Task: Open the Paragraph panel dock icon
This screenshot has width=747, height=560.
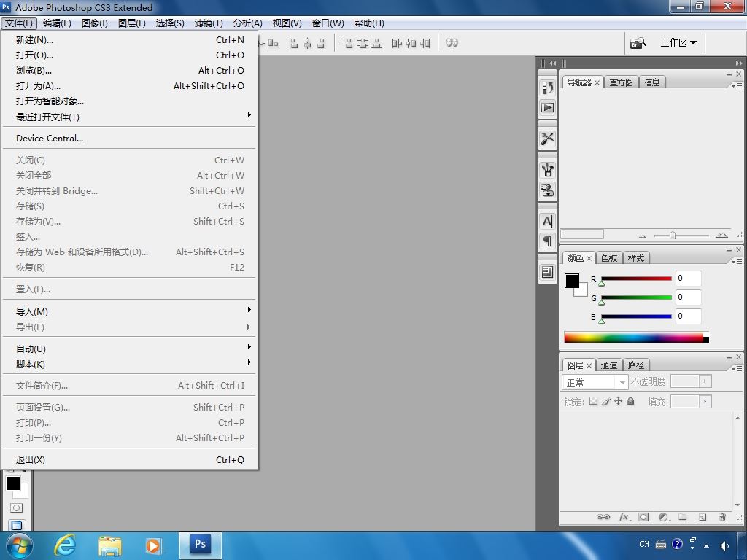Action: click(547, 241)
